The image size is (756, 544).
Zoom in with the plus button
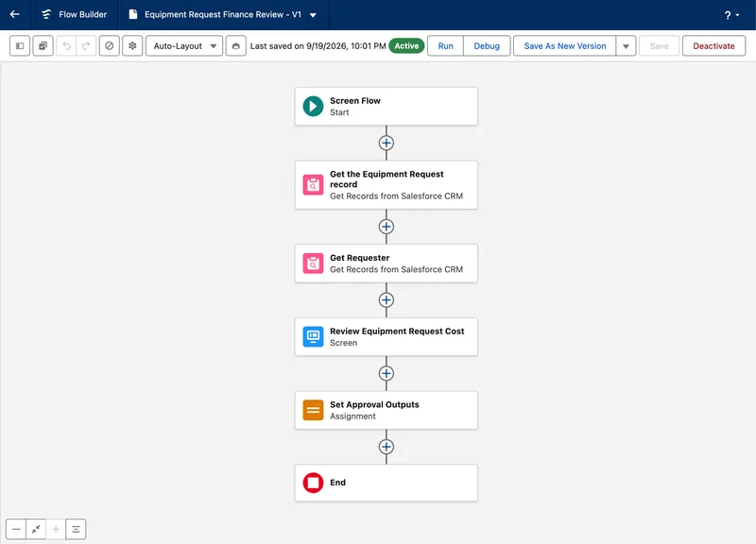(x=56, y=529)
